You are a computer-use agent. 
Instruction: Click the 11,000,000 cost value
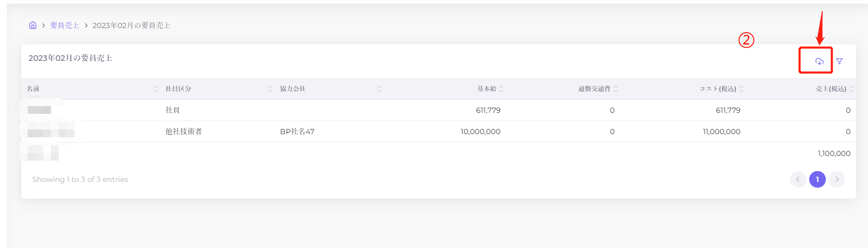pos(721,132)
